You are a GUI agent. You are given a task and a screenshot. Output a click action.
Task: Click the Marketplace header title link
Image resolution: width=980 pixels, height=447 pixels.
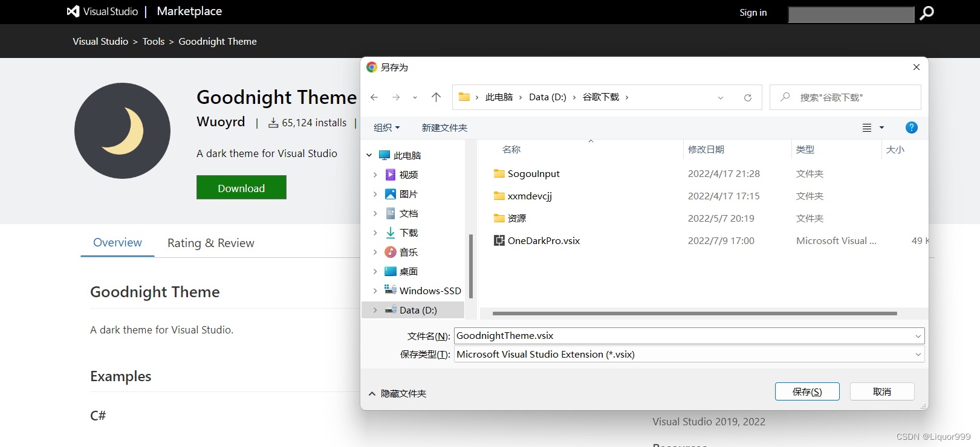point(189,11)
